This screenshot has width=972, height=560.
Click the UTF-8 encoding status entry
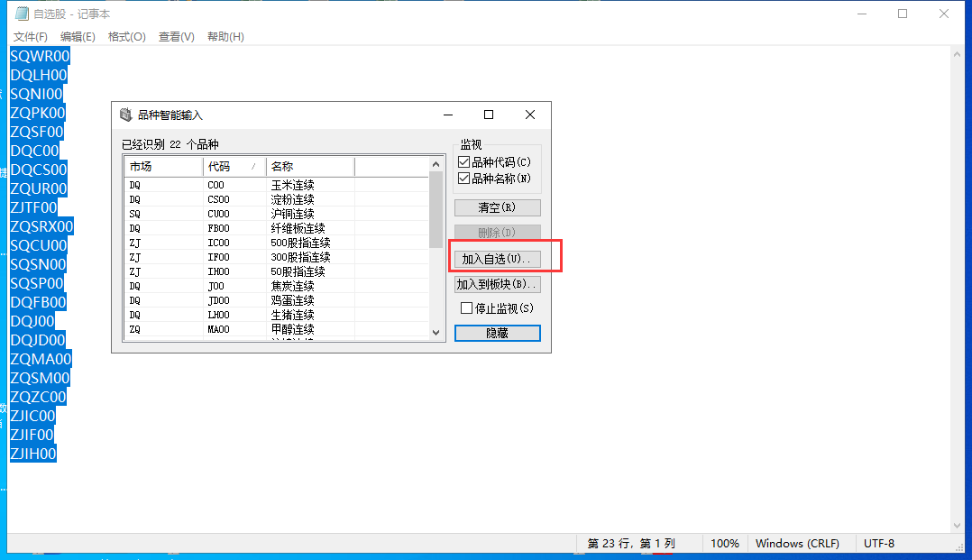[x=879, y=543]
